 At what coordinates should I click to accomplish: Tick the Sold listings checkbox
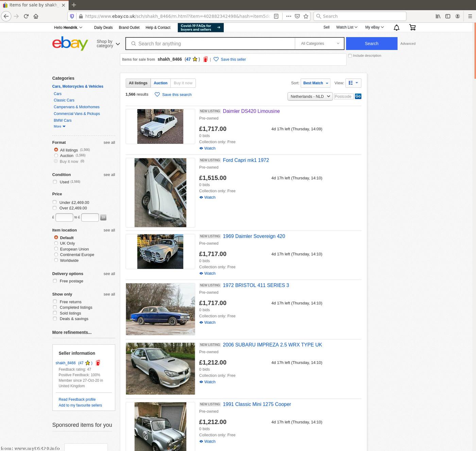point(55,313)
